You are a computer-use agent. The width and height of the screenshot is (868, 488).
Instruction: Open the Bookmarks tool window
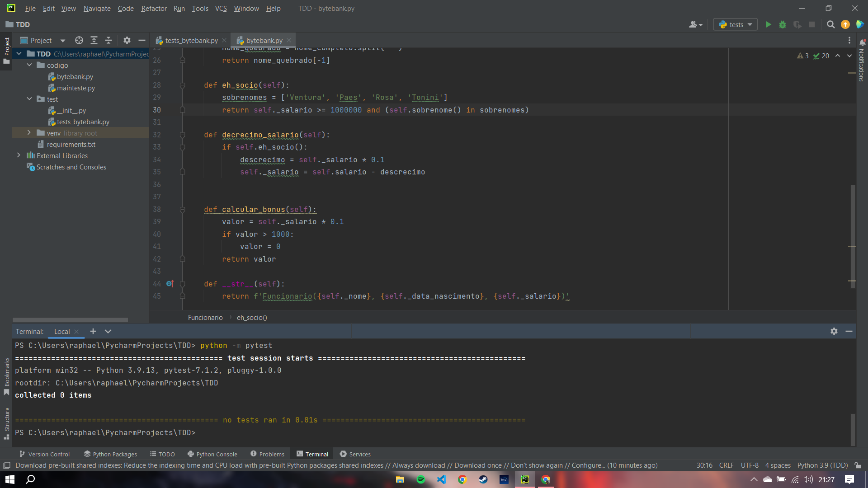6,376
